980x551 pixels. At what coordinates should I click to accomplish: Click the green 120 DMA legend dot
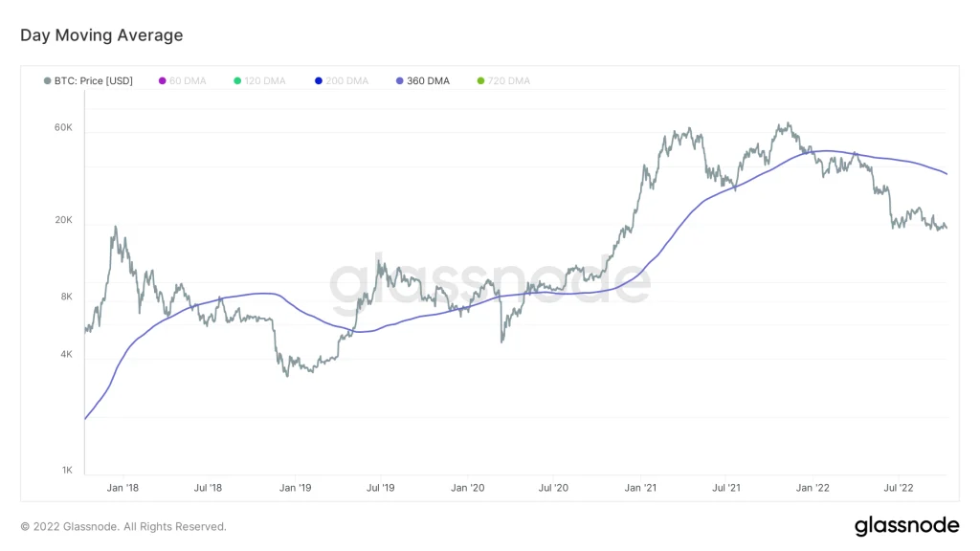pyautogui.click(x=237, y=81)
